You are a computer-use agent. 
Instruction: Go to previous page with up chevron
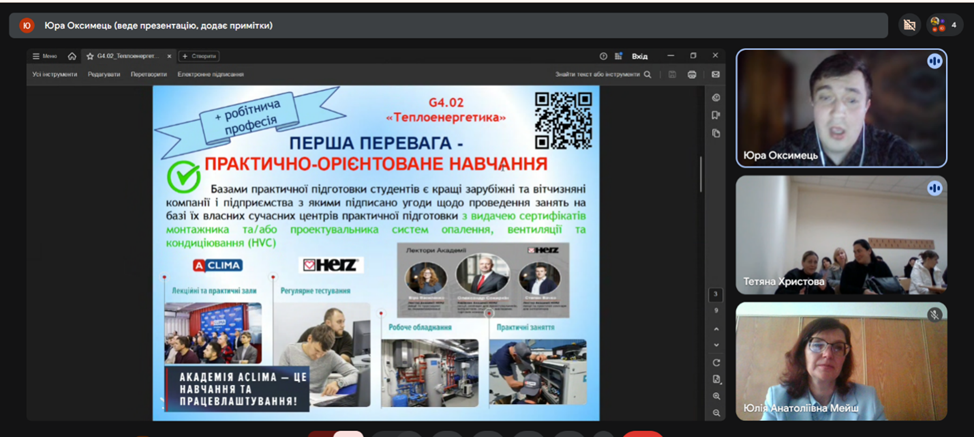[716, 329]
